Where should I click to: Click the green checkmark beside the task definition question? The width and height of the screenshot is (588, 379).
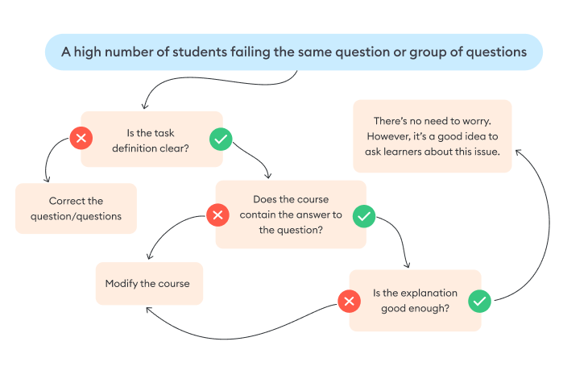pos(221,139)
